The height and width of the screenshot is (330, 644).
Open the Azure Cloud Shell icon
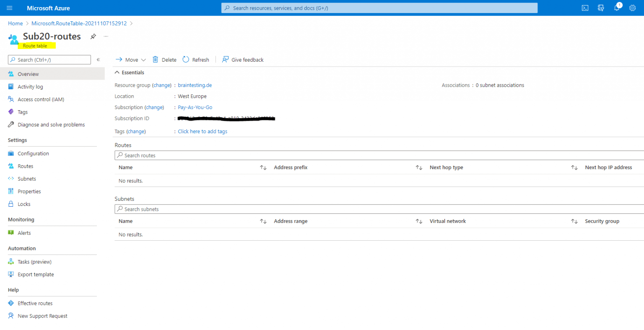(585, 8)
